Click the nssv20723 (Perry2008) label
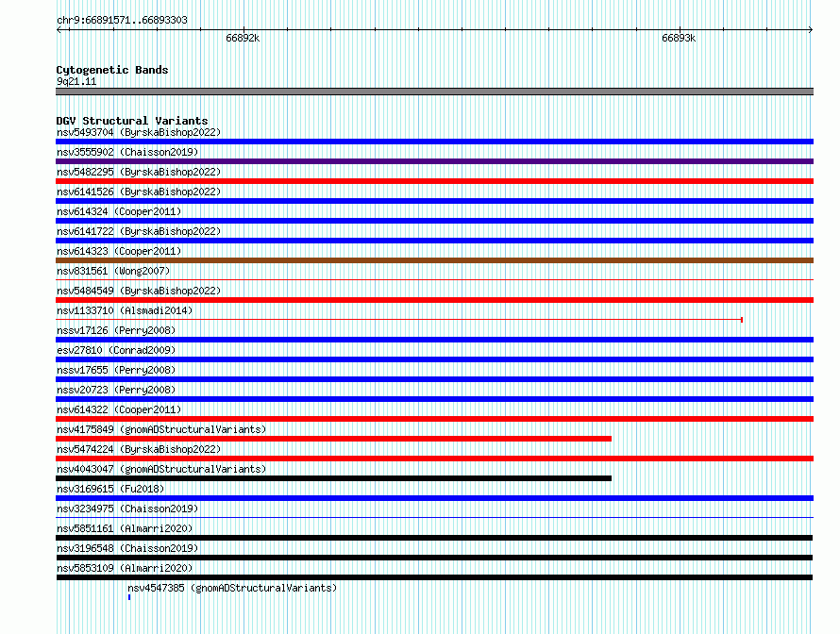Screen dimensions: 840x634 coord(116,390)
